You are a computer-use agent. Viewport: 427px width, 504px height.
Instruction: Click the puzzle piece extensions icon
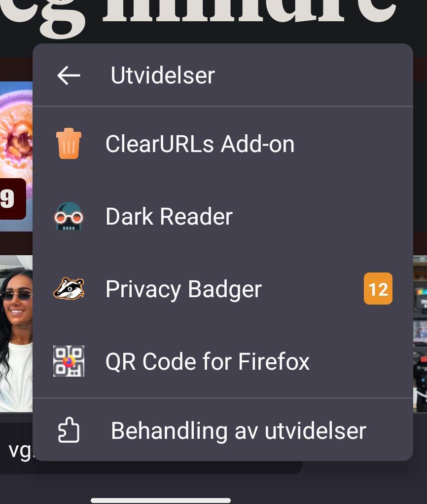pyautogui.click(x=69, y=430)
